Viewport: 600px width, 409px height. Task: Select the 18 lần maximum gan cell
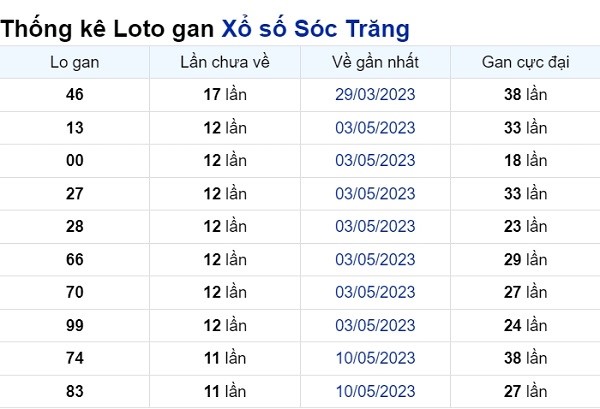(x=525, y=160)
